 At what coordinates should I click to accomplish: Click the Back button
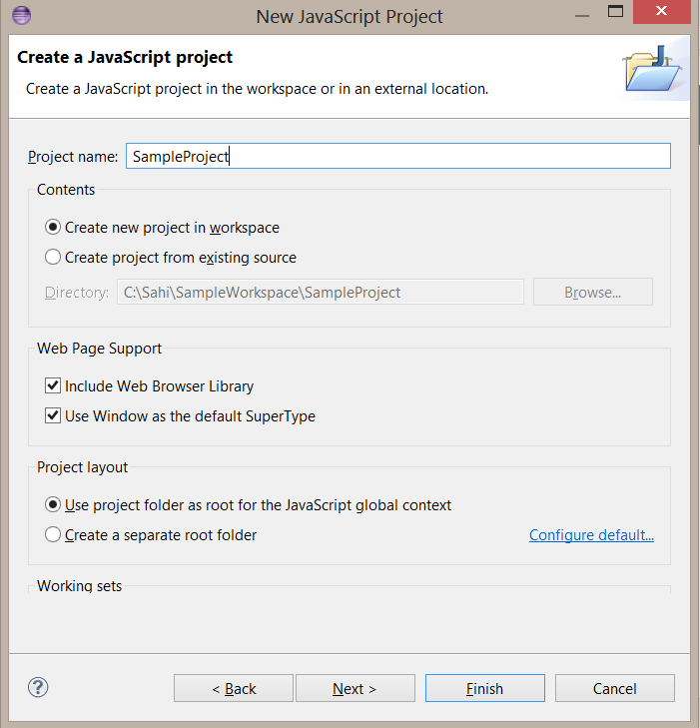[234, 688]
